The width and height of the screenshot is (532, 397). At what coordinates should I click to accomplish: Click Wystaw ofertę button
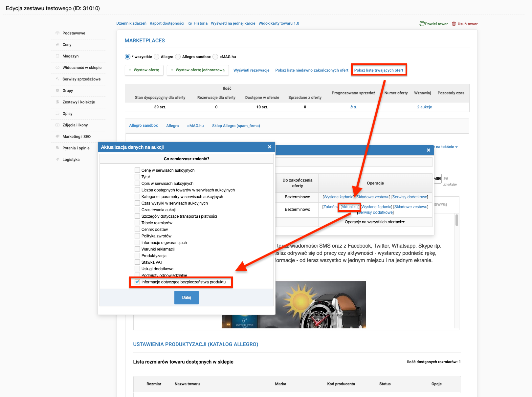coord(144,70)
